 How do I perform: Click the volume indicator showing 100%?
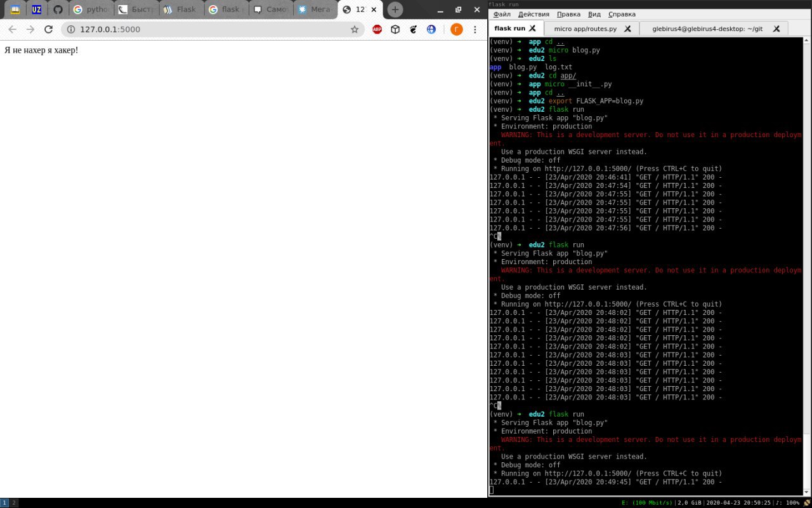tap(788, 503)
